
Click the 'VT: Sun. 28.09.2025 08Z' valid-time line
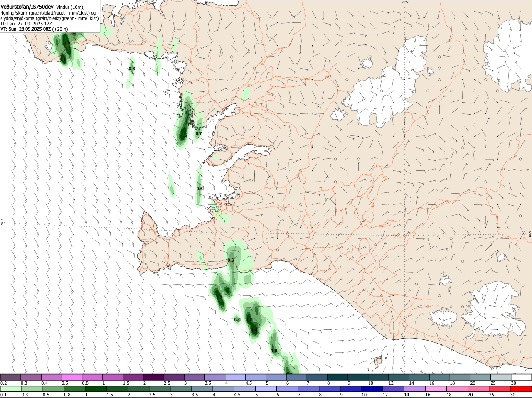tap(26, 29)
